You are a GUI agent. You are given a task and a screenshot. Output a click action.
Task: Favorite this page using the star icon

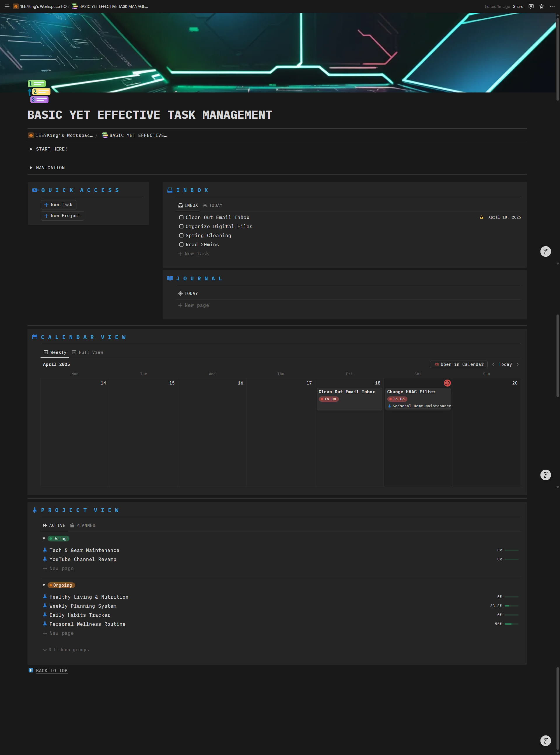tap(541, 6)
